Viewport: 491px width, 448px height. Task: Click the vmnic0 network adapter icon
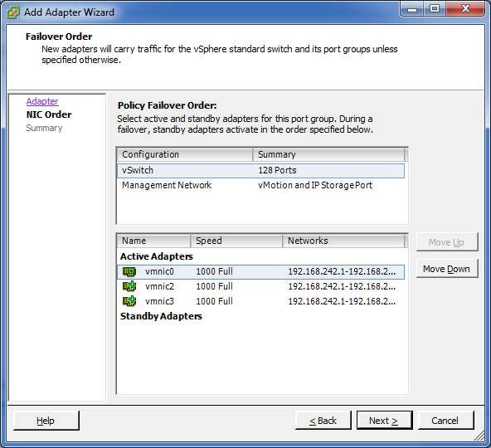point(129,271)
